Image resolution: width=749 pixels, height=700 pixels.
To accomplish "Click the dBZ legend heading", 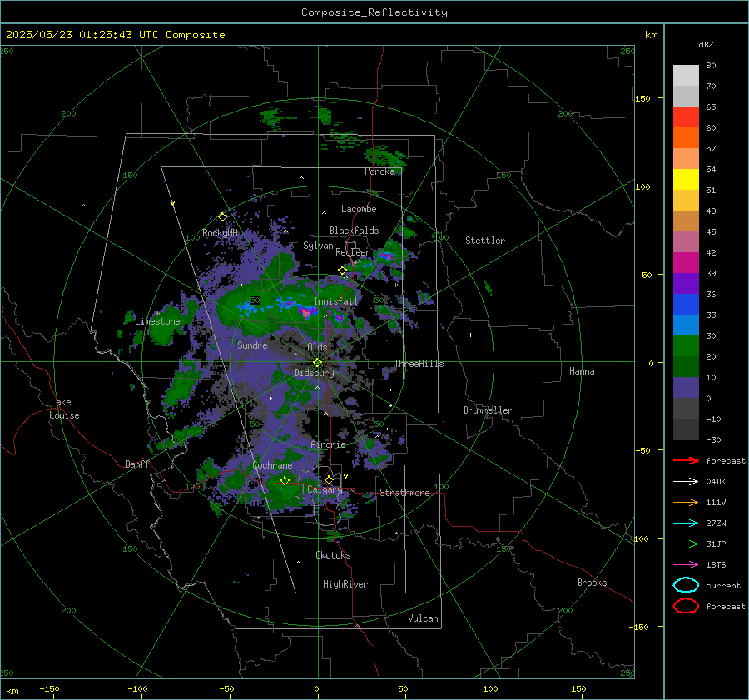I will point(706,44).
